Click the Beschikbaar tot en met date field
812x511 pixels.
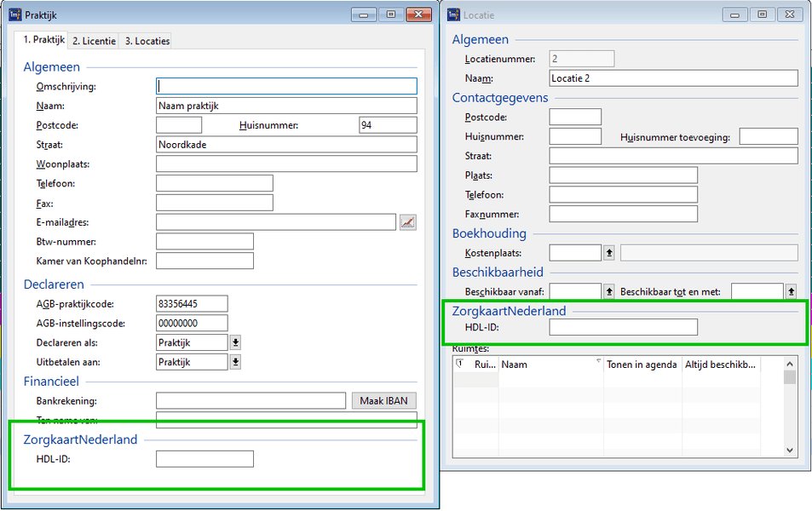point(757,291)
